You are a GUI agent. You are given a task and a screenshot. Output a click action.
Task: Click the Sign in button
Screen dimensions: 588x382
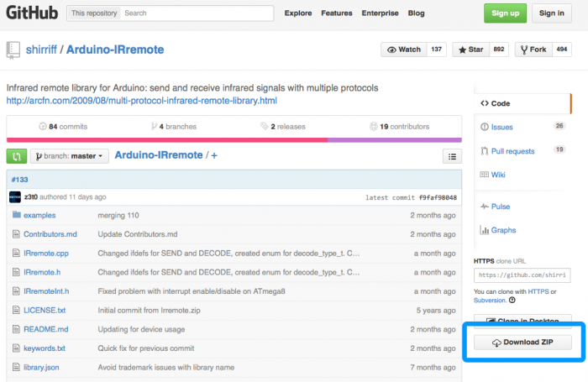pyautogui.click(x=552, y=13)
